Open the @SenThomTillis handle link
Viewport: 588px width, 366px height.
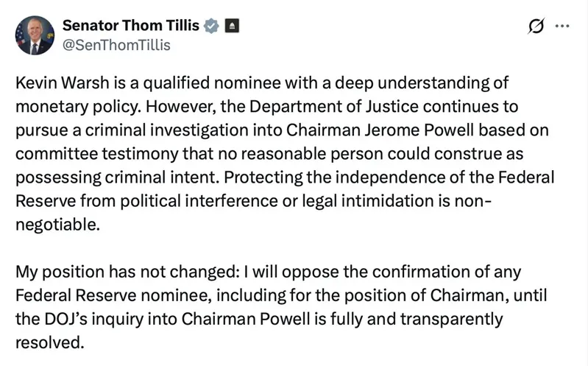click(x=116, y=45)
